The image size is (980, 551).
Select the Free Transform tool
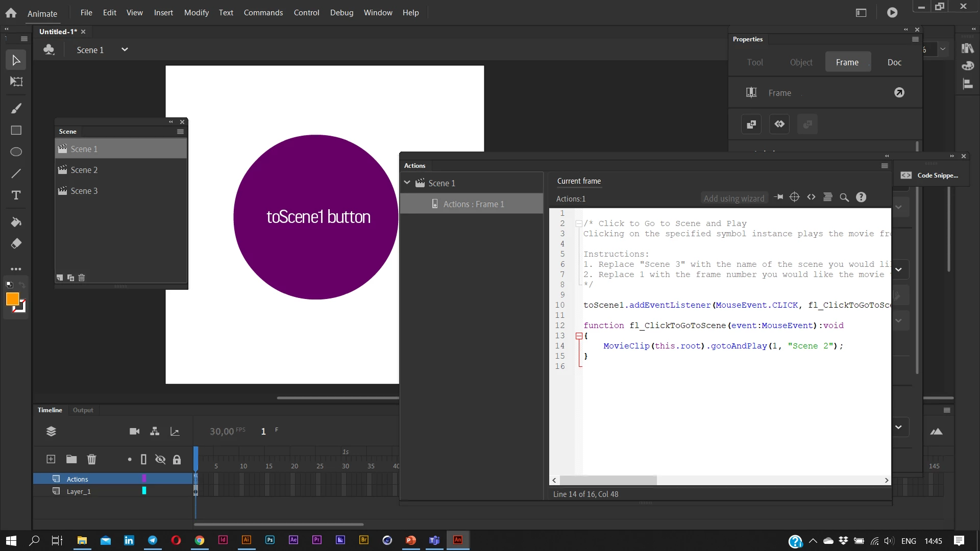(x=16, y=82)
